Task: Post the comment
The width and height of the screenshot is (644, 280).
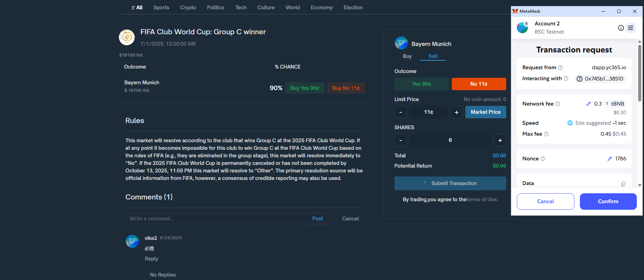Action: tap(317, 219)
